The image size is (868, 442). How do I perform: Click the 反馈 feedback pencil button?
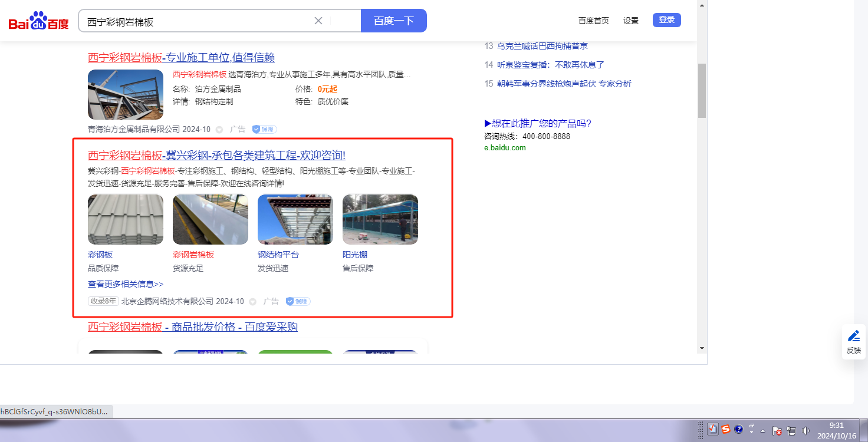click(854, 342)
